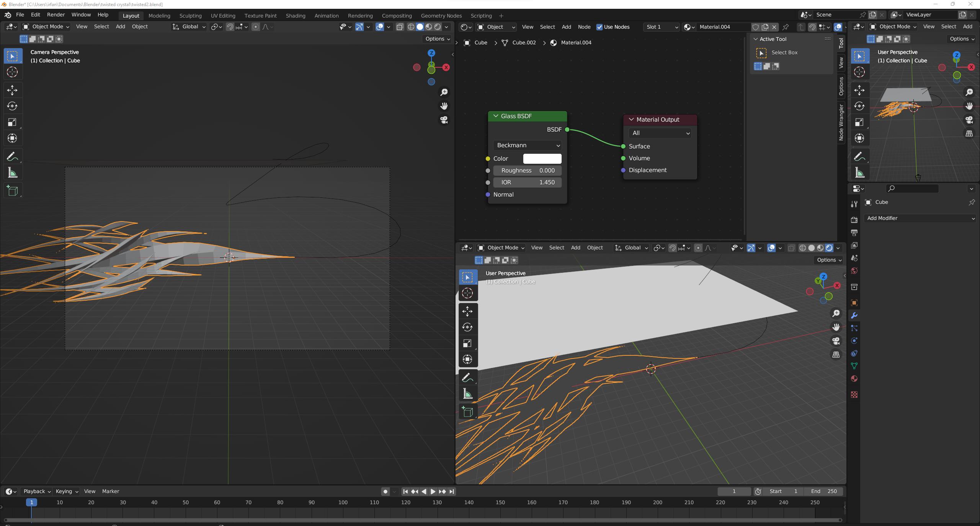
Task: Jump to the last frame button
Action: (452, 492)
